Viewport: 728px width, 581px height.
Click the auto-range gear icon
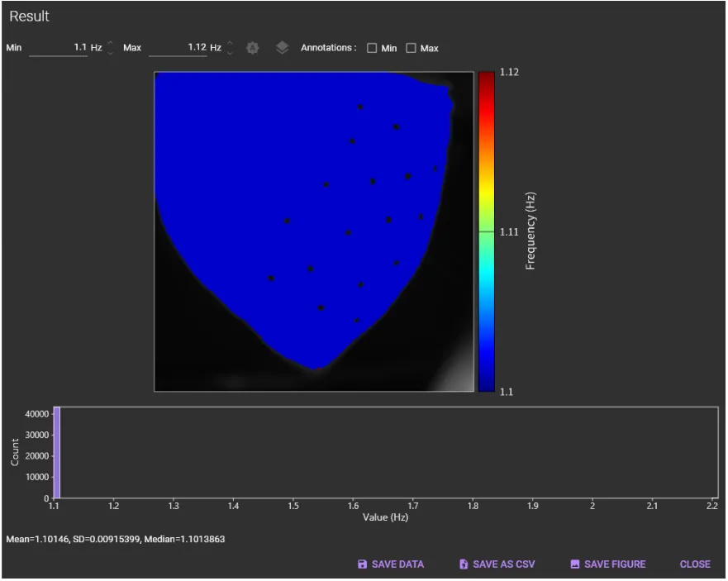pyautogui.click(x=253, y=48)
